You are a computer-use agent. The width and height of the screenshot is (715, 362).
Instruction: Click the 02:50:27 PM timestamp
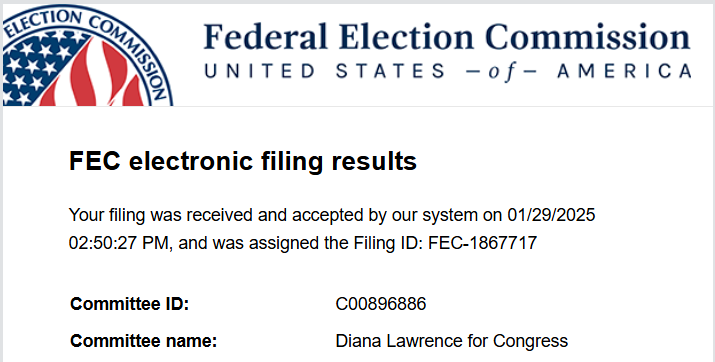[120, 243]
